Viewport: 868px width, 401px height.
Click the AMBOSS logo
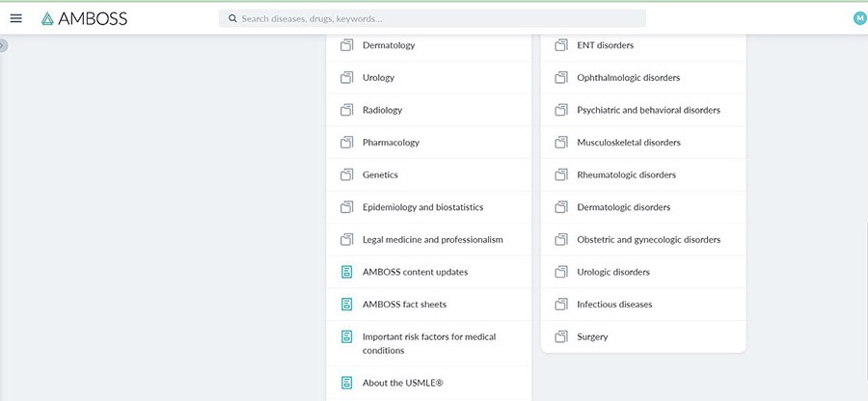click(x=84, y=18)
